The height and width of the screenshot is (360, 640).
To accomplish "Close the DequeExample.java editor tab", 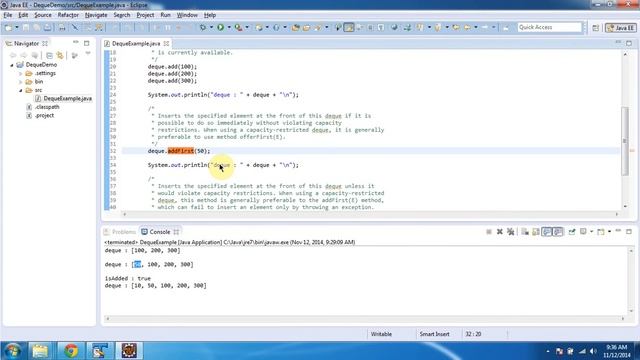I will point(167,43).
